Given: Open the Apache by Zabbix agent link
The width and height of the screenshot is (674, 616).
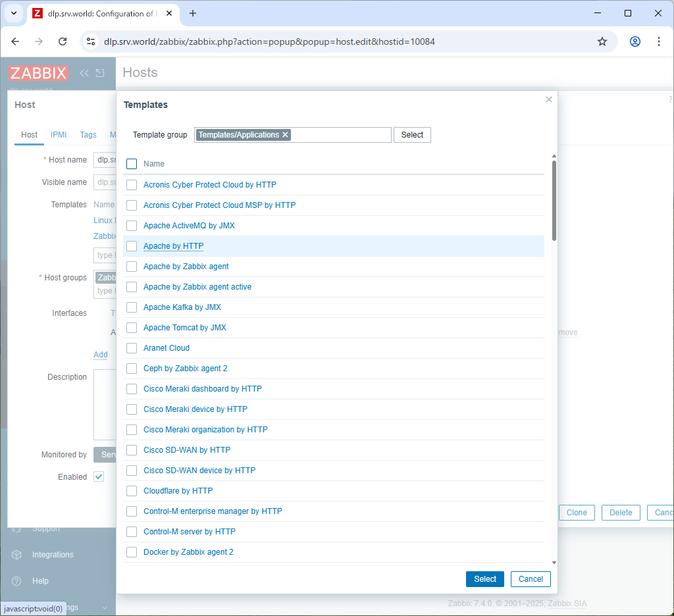Looking at the screenshot, I should pyautogui.click(x=186, y=267).
